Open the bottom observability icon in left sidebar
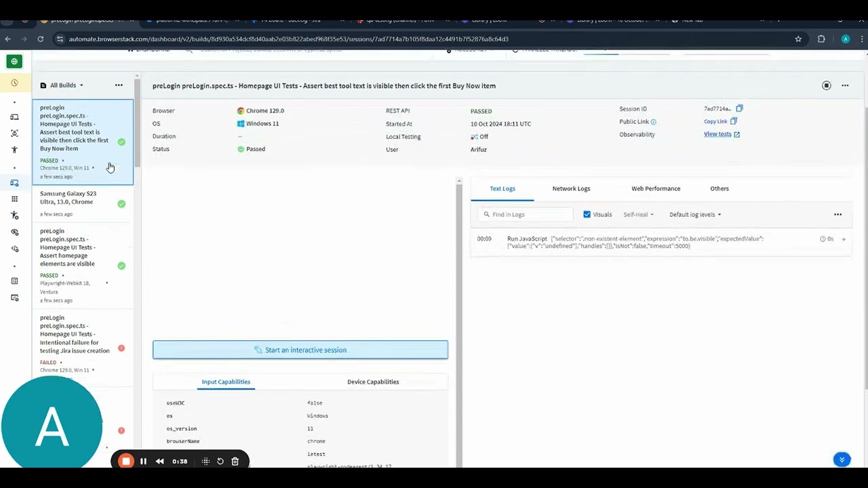 pyautogui.click(x=14, y=298)
